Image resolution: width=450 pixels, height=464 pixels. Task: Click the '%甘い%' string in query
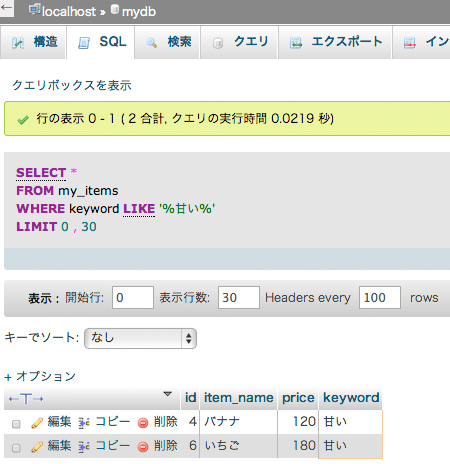click(187, 209)
